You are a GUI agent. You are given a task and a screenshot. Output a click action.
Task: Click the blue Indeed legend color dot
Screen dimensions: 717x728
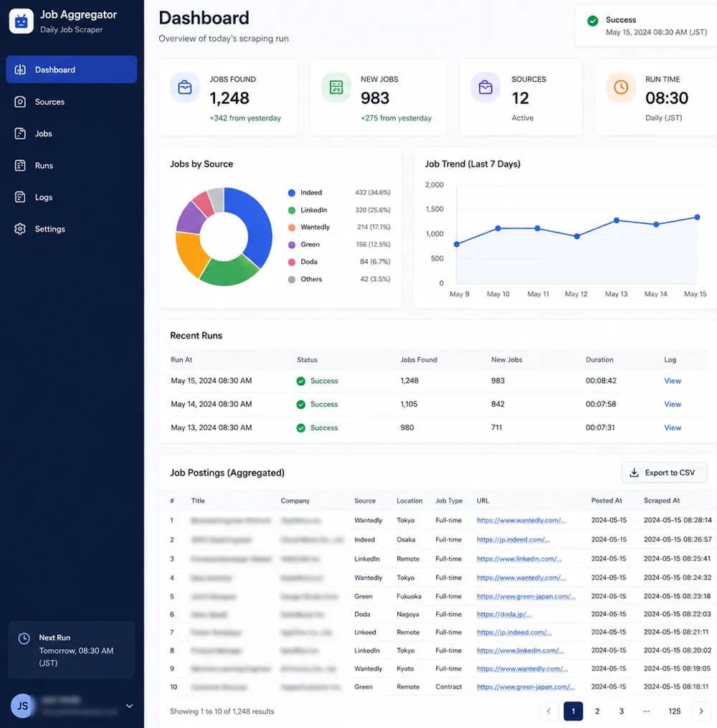coord(291,193)
